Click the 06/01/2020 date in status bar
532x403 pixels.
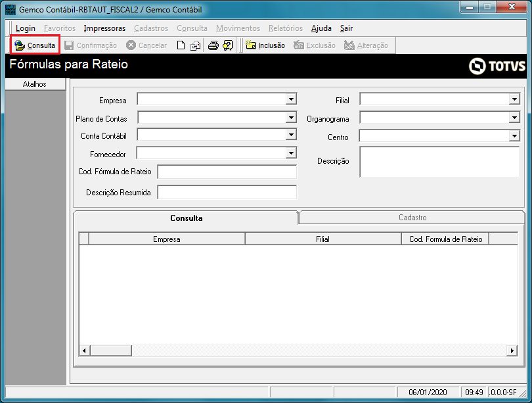point(428,392)
